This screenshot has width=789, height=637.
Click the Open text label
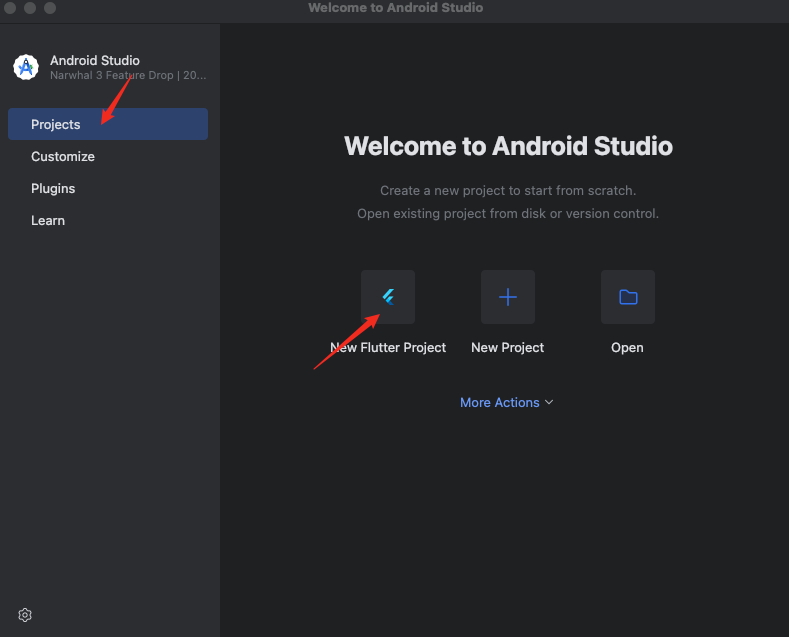click(627, 348)
